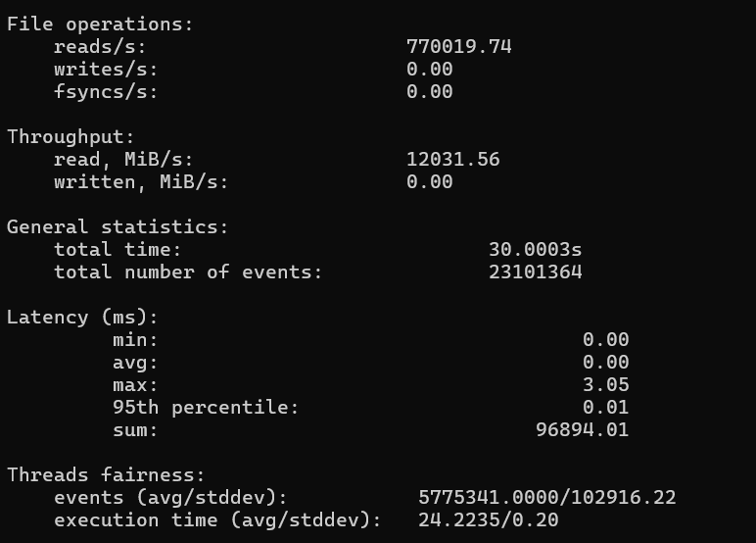Select the reads/s label

tap(100, 47)
